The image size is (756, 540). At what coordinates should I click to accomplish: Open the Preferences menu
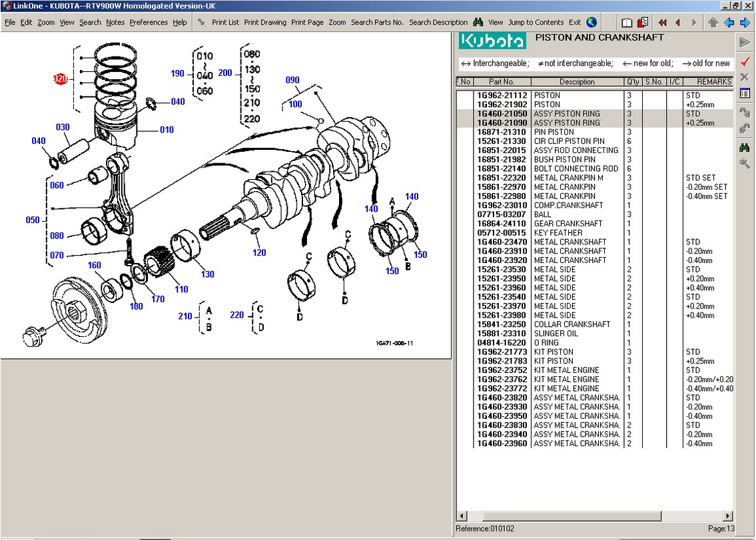[x=149, y=22]
